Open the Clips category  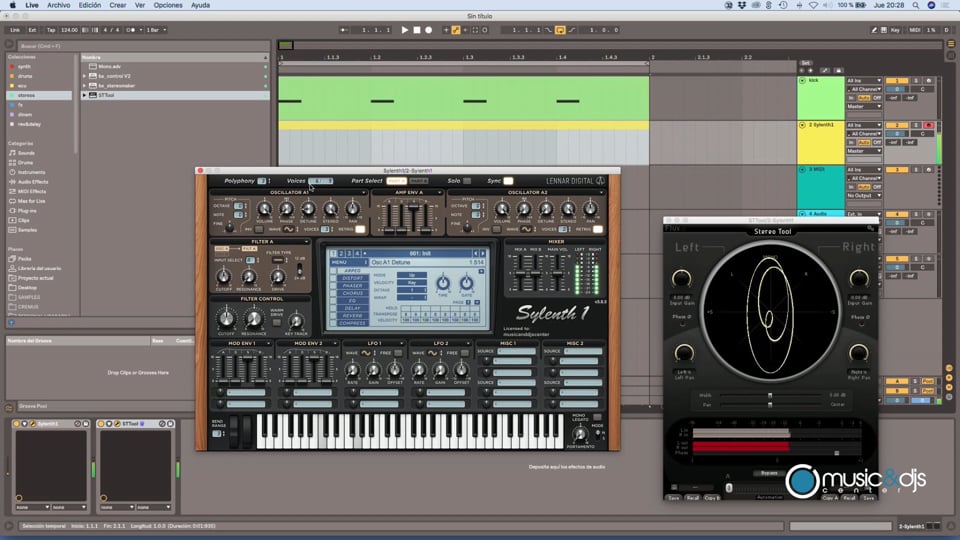click(23, 220)
